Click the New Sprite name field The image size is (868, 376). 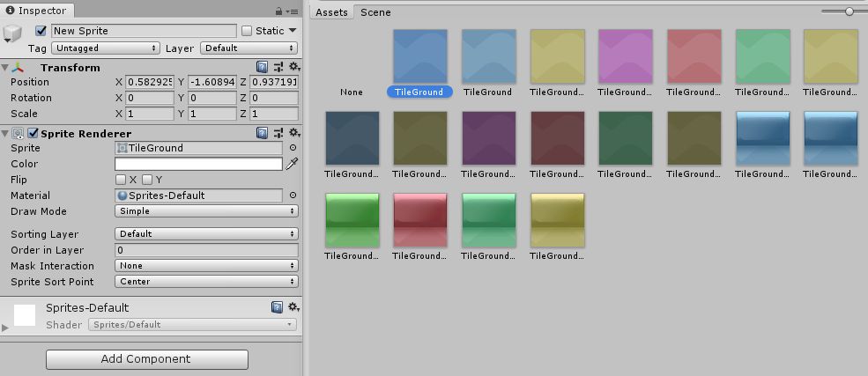click(144, 31)
